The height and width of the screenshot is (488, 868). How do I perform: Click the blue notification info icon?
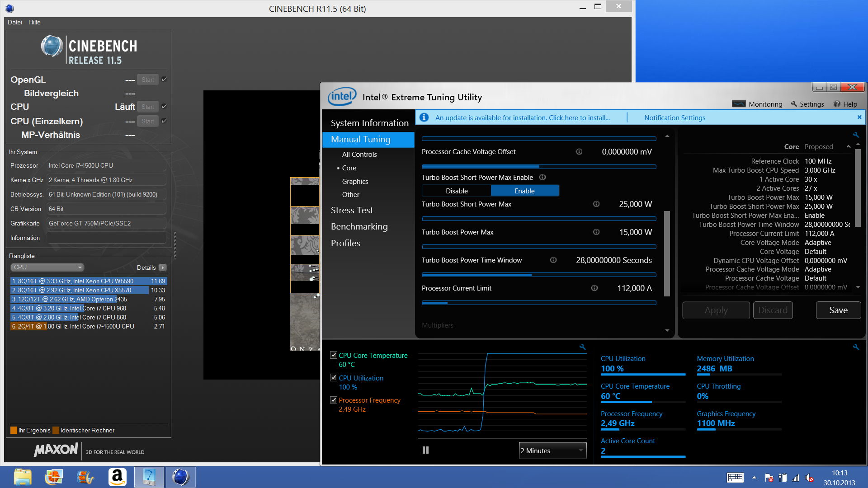[x=424, y=117]
